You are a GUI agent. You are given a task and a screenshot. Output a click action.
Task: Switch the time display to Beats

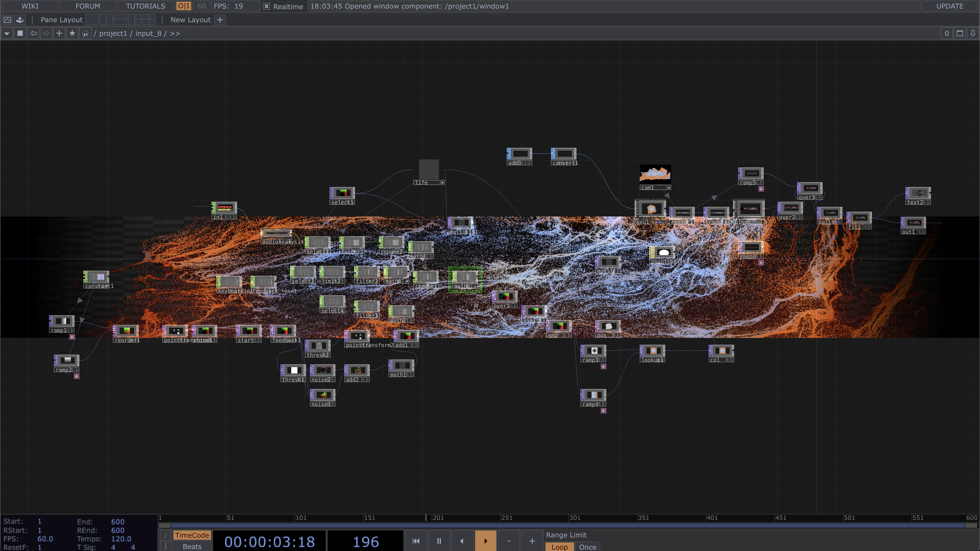click(x=192, y=546)
